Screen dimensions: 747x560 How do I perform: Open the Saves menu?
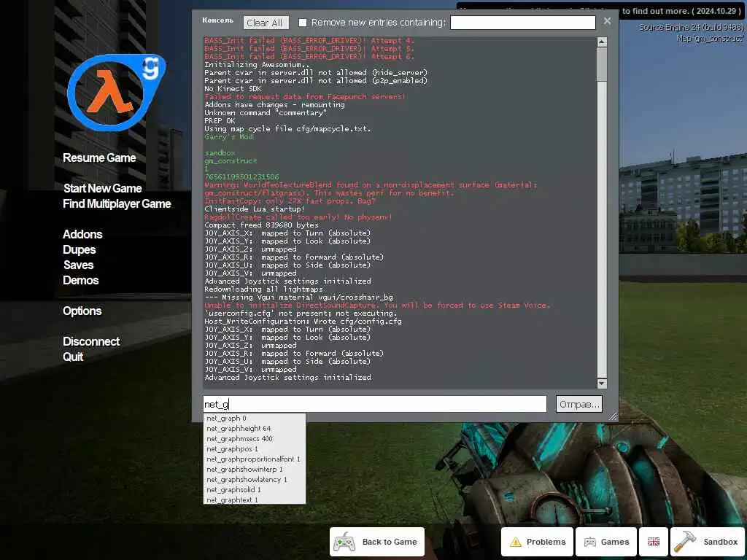79,265
